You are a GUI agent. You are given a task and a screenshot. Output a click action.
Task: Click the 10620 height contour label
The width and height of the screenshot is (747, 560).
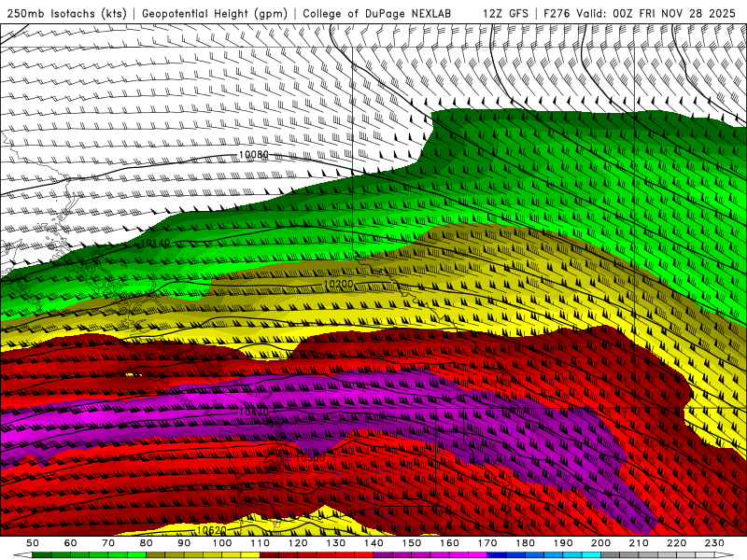(211, 530)
